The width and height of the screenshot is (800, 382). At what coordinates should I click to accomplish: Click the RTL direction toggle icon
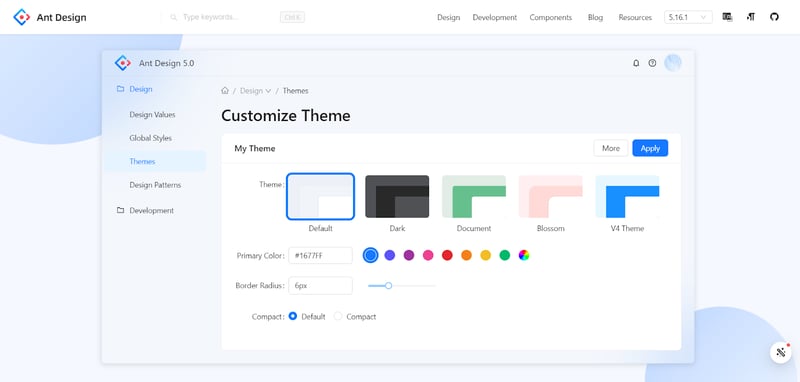point(751,17)
